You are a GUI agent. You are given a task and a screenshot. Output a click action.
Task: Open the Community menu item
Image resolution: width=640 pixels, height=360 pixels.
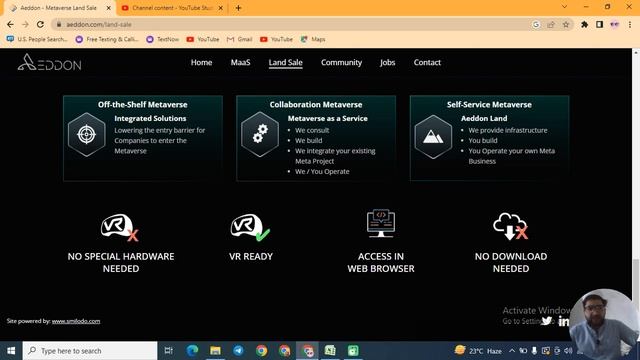(x=341, y=62)
